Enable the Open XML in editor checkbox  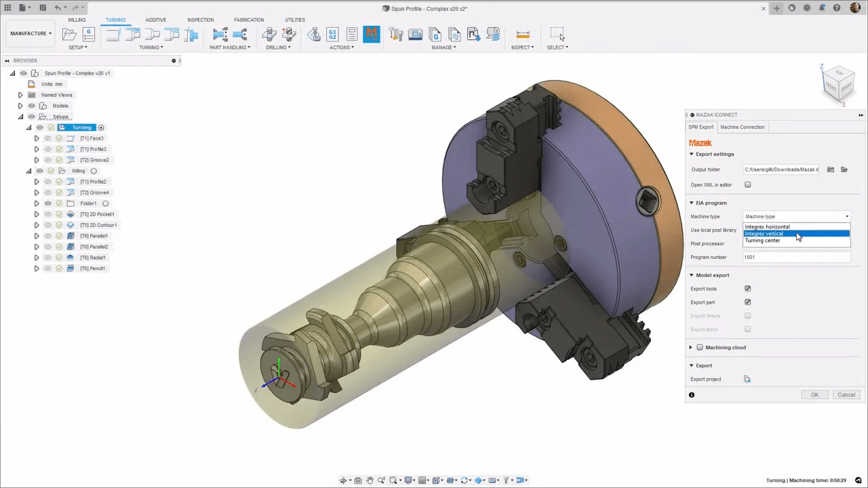pyautogui.click(x=747, y=184)
